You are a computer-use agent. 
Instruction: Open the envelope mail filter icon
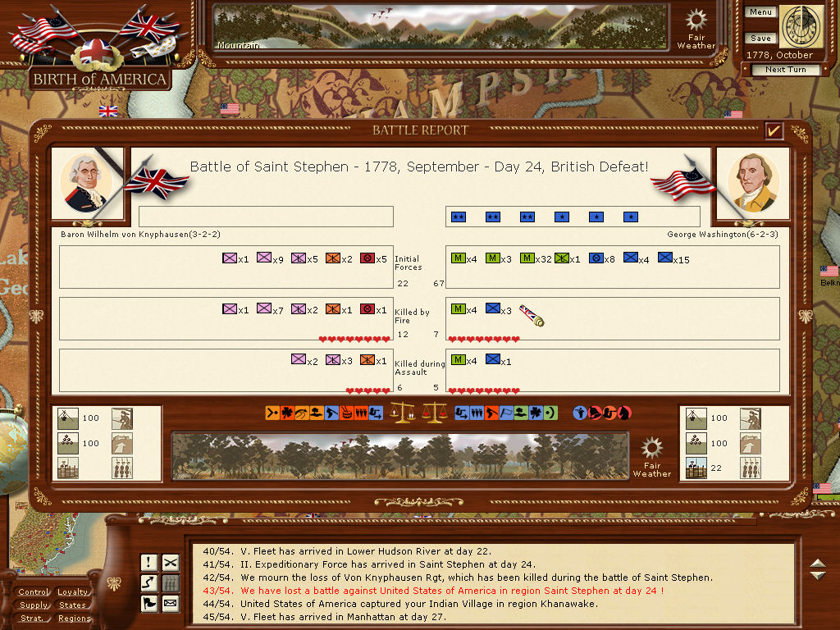click(171, 604)
